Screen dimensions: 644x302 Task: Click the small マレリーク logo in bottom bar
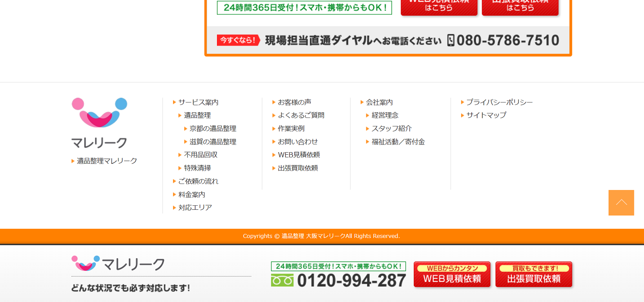click(x=118, y=264)
